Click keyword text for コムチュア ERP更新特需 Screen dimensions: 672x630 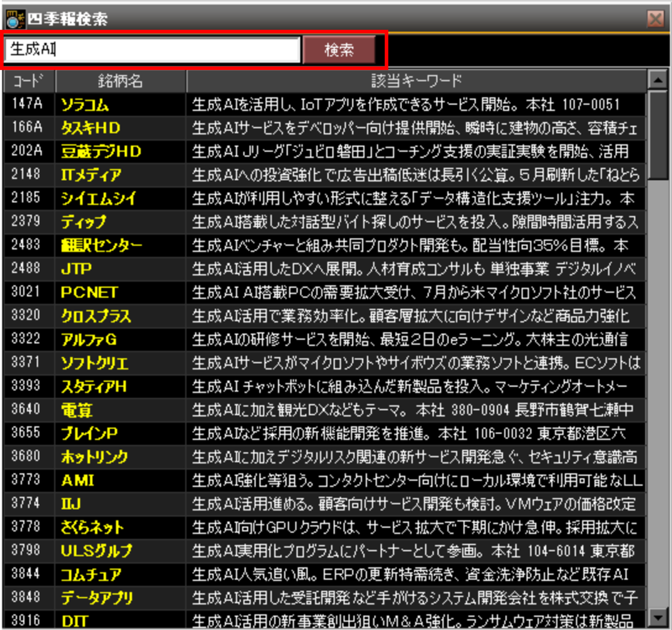coord(410,575)
